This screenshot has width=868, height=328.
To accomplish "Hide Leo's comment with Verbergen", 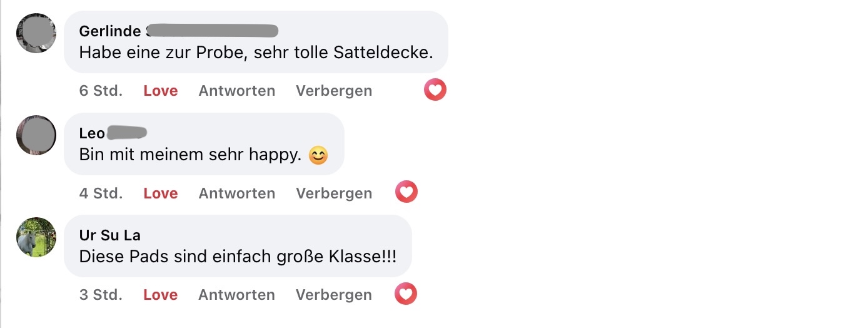I will [334, 193].
